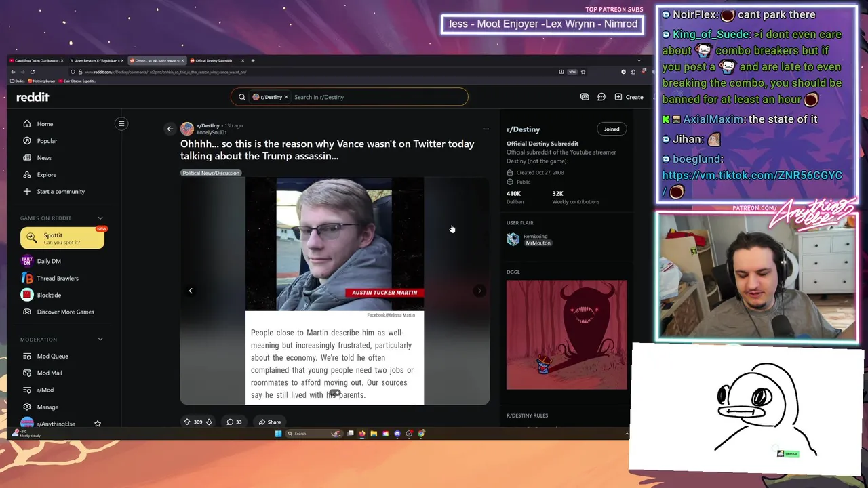Image resolution: width=868 pixels, height=488 pixels.
Task: Bookmark this page with star icon
Action: pos(583,72)
